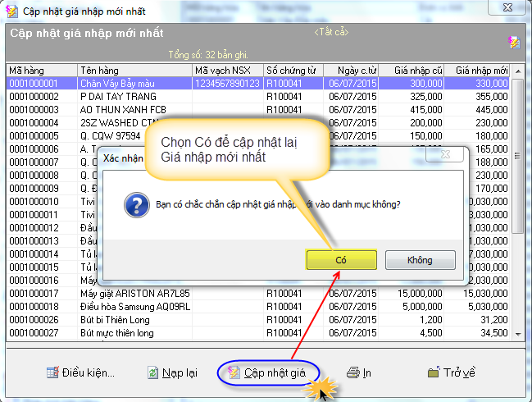
Task: Click the Không button to cancel
Action: (419, 260)
